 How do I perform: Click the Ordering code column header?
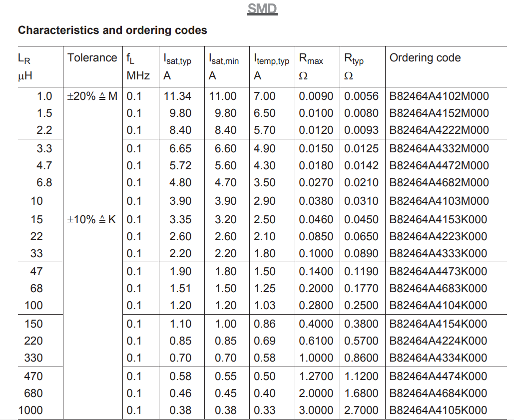click(x=425, y=58)
